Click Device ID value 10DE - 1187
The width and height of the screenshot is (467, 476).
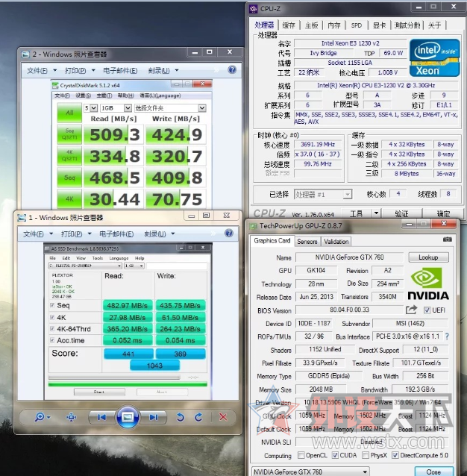coord(314,323)
